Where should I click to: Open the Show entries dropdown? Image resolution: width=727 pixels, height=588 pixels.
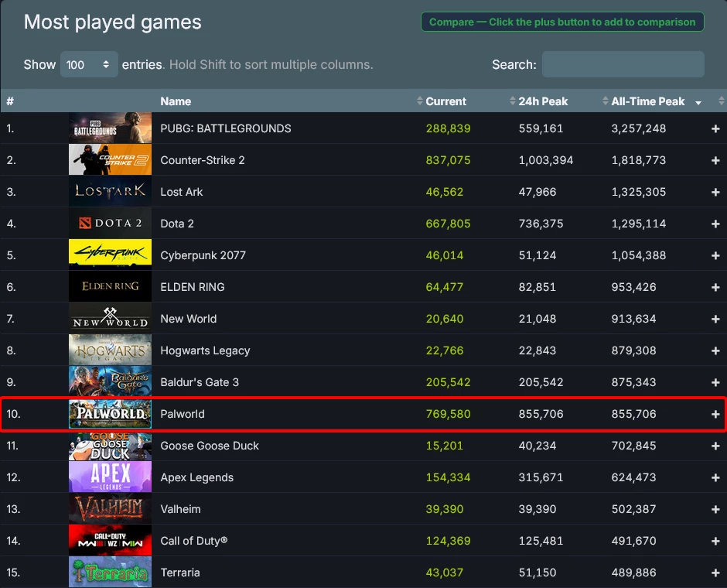[89, 65]
